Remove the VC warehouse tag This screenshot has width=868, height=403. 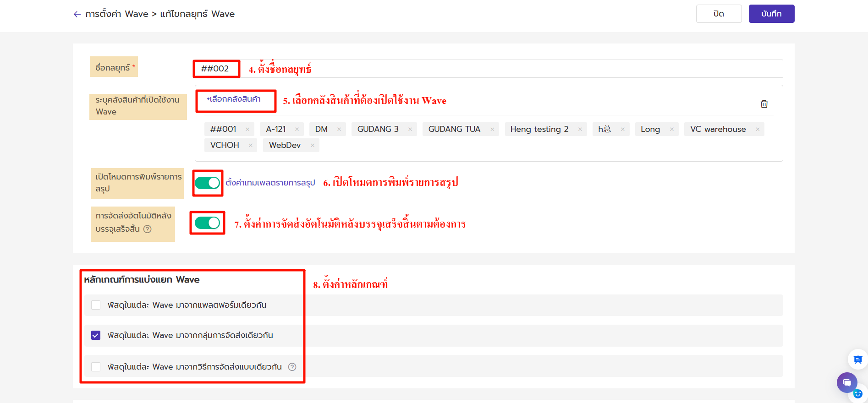pos(758,129)
